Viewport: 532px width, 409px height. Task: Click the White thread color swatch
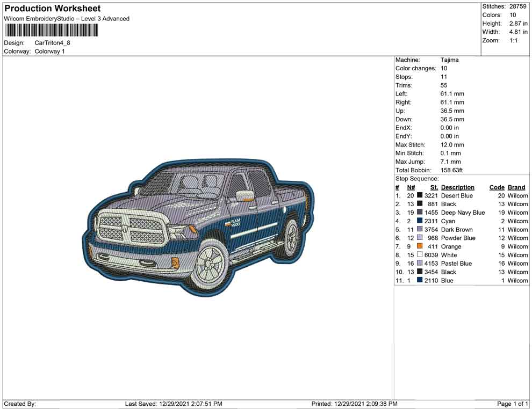pyautogui.click(x=420, y=254)
